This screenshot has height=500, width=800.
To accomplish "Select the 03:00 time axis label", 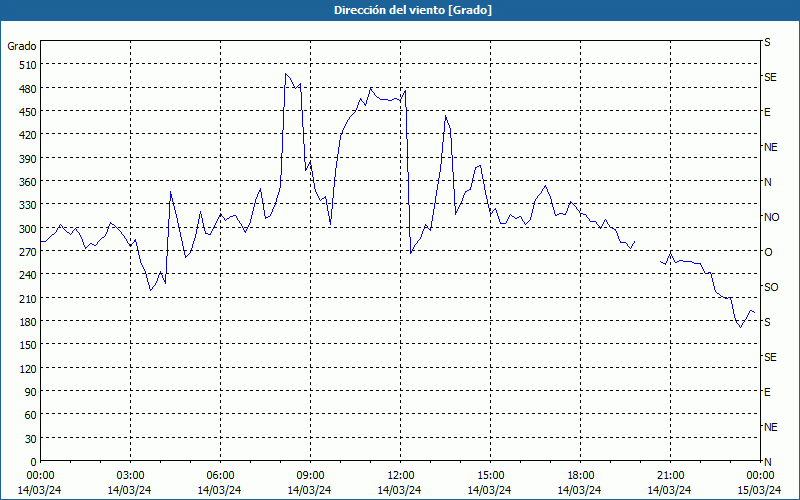I will coord(130,476).
